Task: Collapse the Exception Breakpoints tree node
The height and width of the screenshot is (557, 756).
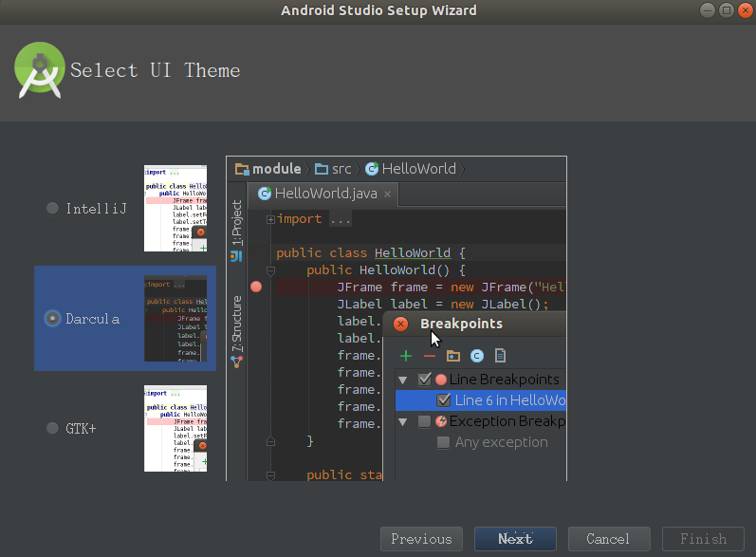Action: pos(402,422)
